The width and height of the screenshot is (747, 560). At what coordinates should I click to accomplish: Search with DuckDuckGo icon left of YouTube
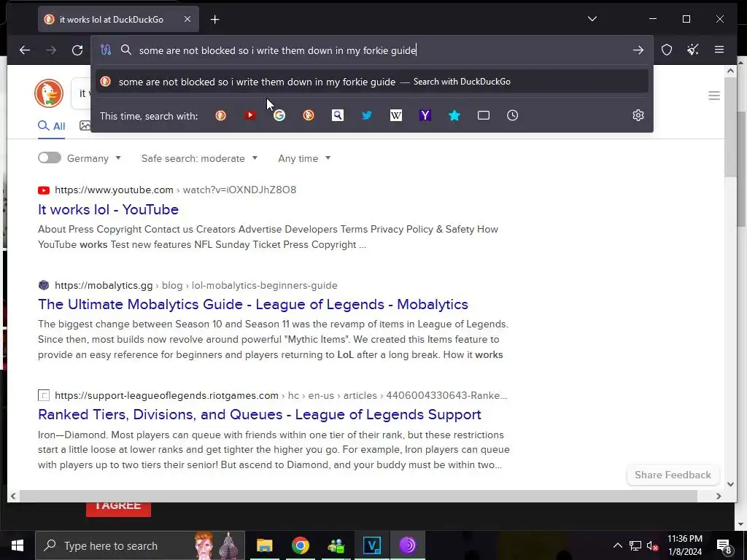click(x=220, y=115)
